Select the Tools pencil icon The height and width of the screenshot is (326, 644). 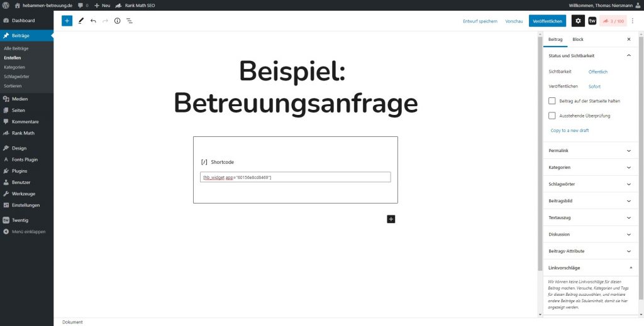point(81,21)
